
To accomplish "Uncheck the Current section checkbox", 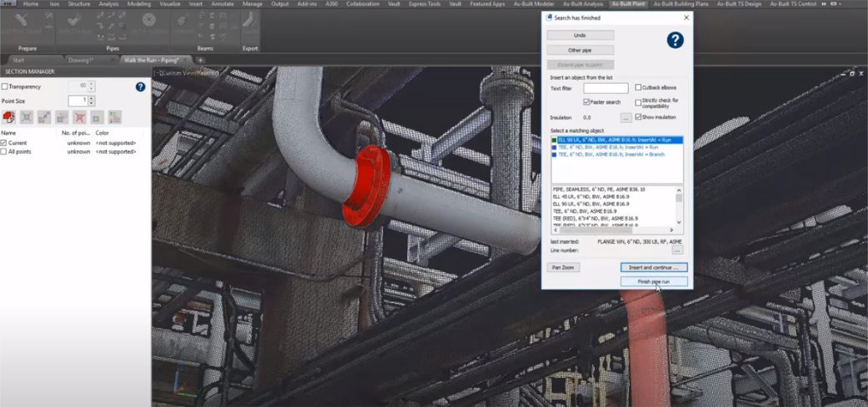I will click(4, 143).
